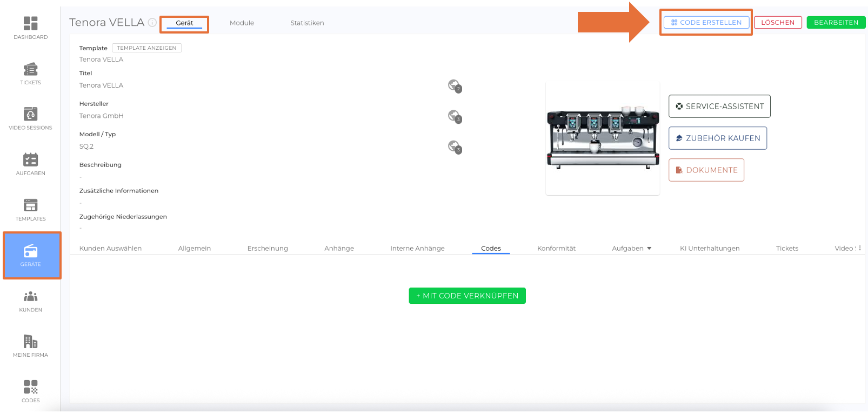Click the info icon beside Tenora VELLA
This screenshot has height=413, width=868.
coord(152,23)
